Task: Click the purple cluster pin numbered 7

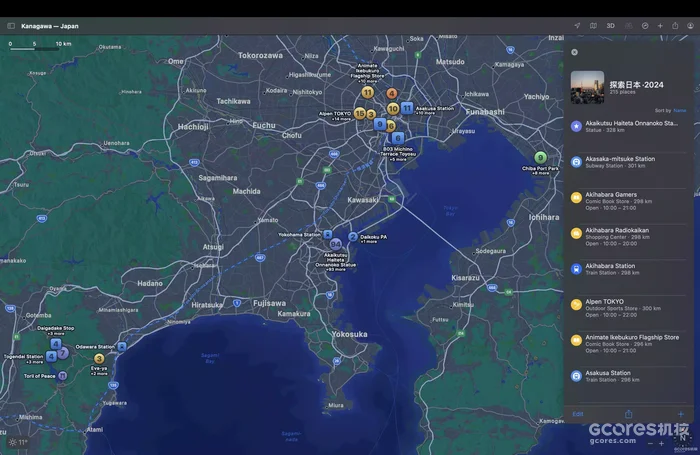Action: pos(63,353)
